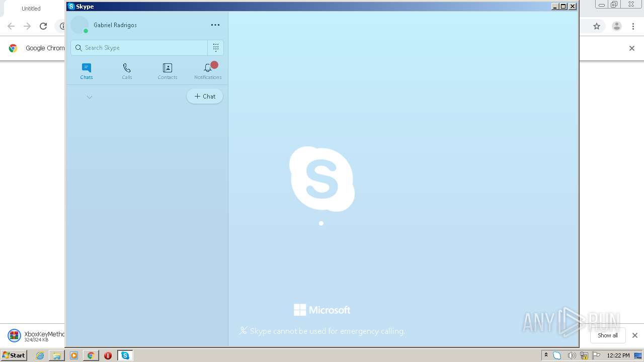Close Chrome's downloads bar

pyautogui.click(x=635, y=335)
